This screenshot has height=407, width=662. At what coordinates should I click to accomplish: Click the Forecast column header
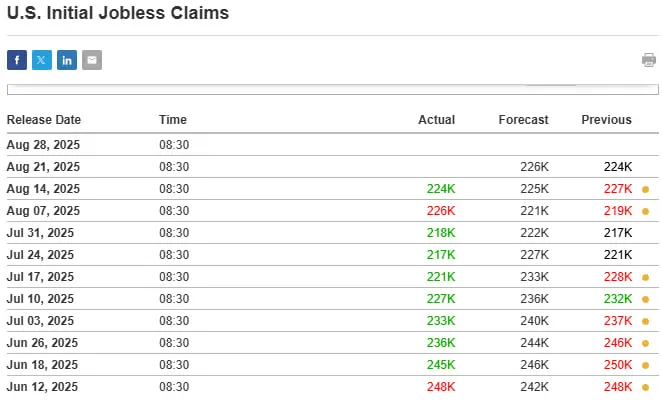point(524,120)
